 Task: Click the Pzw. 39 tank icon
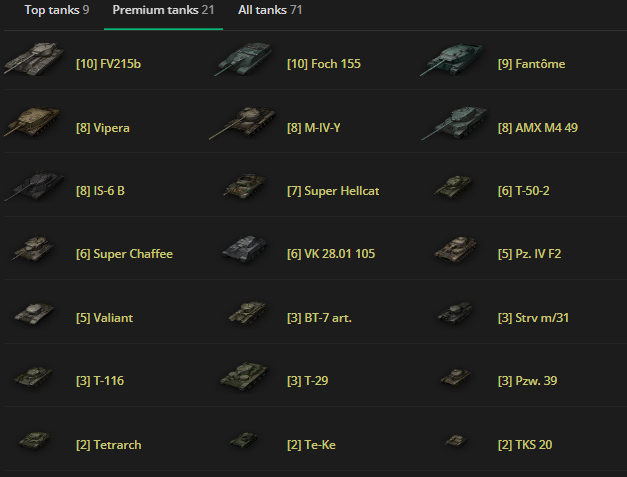click(x=456, y=377)
